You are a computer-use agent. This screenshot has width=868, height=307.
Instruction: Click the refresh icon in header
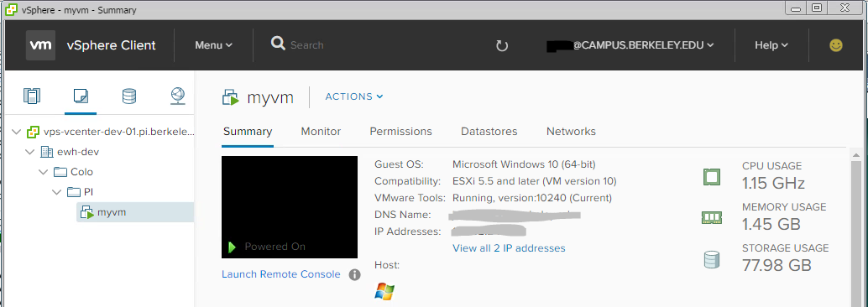[x=501, y=45]
